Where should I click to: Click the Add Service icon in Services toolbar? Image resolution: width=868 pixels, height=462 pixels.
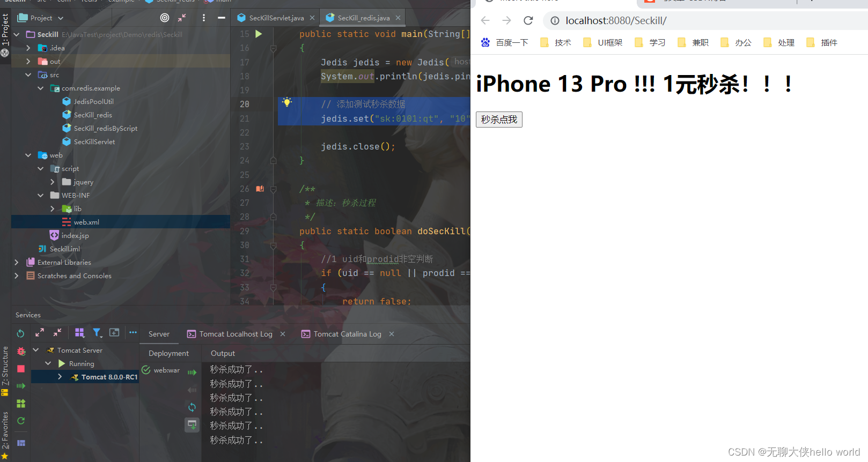pos(114,333)
